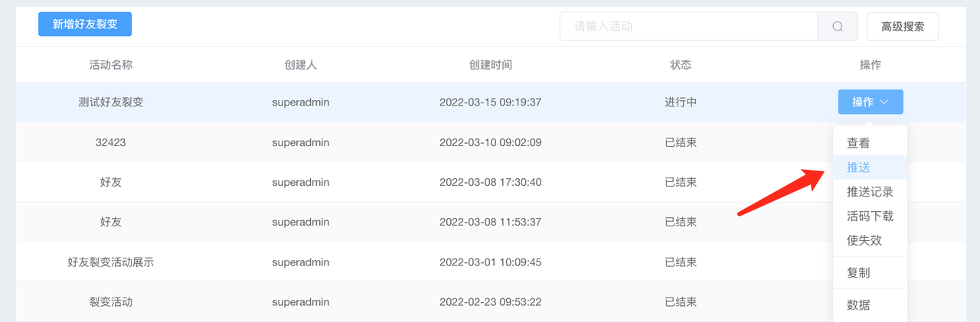Image resolution: width=980 pixels, height=322 pixels.
Task: Click the 状态 column header
Action: pos(681,65)
